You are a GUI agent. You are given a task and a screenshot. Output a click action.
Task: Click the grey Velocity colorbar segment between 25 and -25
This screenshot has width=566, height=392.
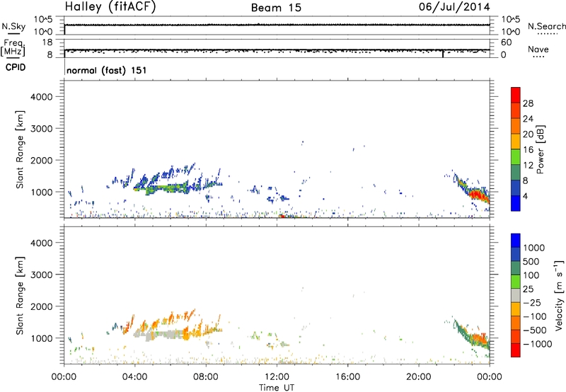pos(516,295)
